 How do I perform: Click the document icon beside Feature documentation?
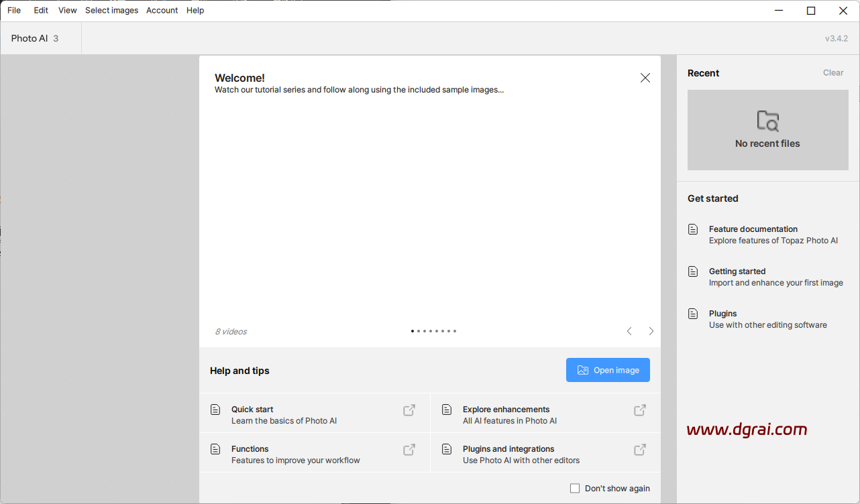click(x=694, y=229)
